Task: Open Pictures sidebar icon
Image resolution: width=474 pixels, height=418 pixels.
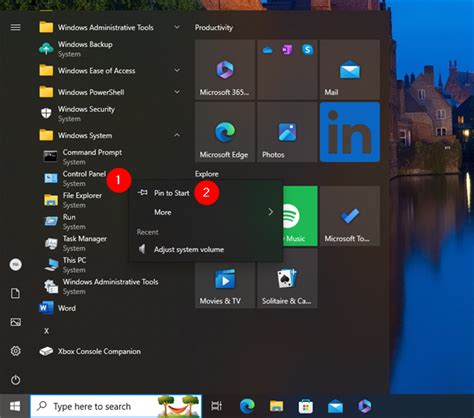Action: pyautogui.click(x=15, y=322)
